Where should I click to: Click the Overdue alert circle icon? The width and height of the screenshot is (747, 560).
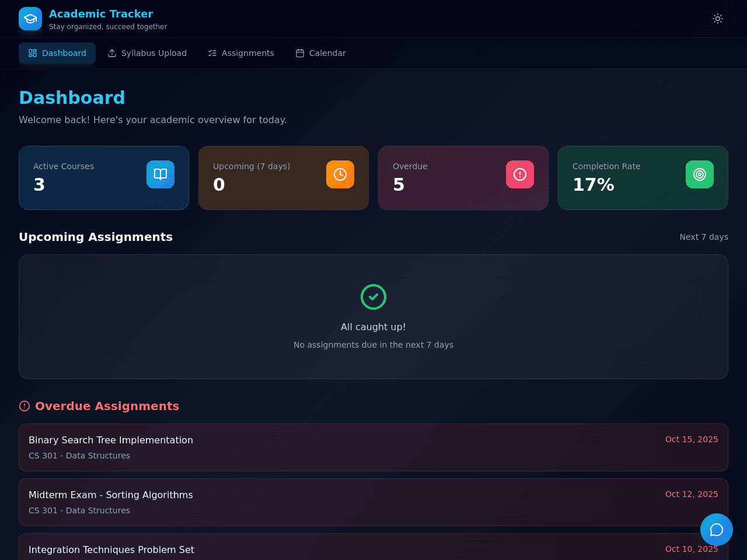[520, 174]
